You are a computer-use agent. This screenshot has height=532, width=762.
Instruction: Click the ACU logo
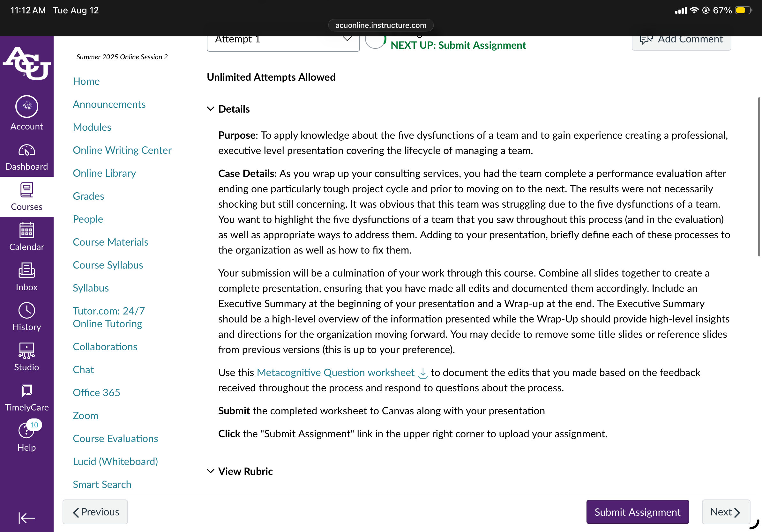(x=26, y=63)
